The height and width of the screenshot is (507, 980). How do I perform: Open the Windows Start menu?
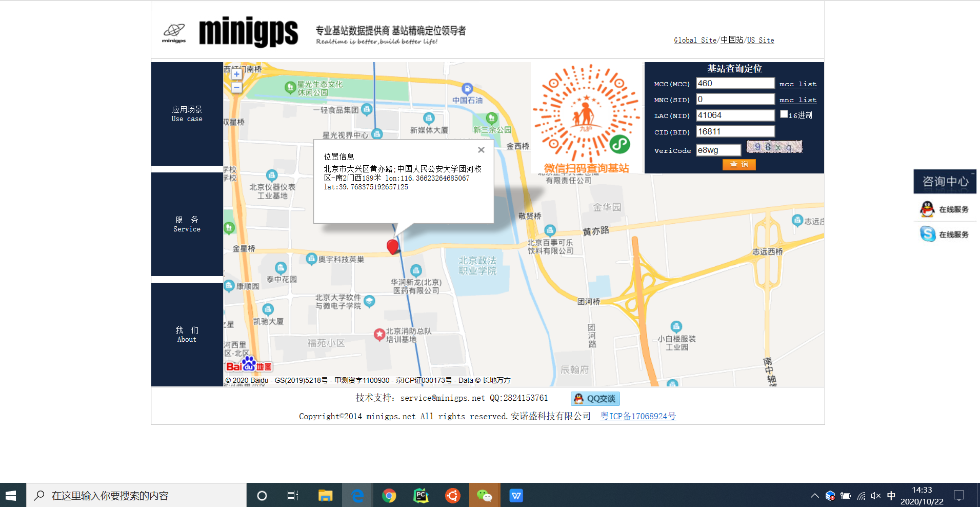click(11, 495)
